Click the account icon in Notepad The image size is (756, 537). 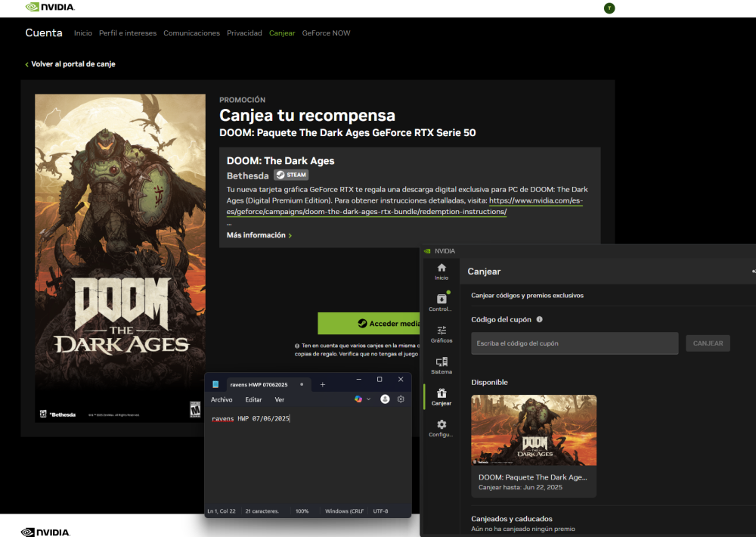point(385,399)
